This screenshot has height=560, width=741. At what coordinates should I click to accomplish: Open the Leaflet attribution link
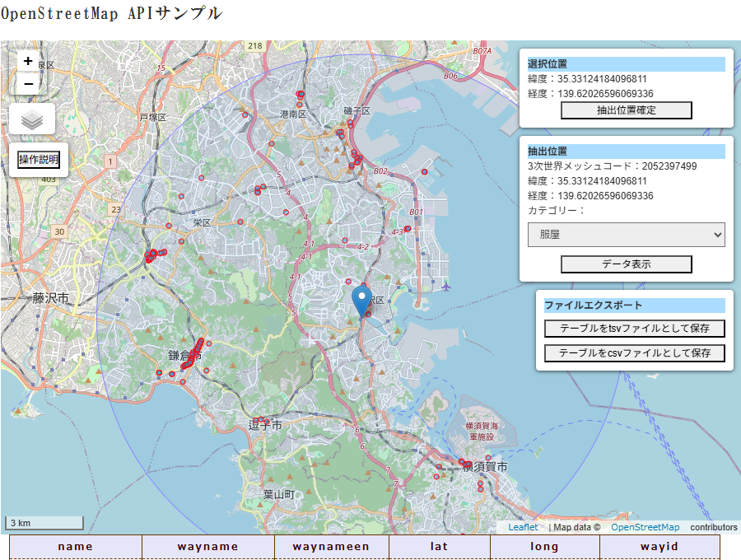click(523, 527)
